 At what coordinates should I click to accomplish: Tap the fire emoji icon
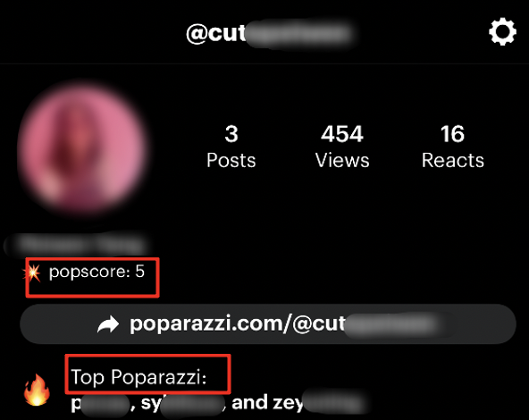coord(37,390)
